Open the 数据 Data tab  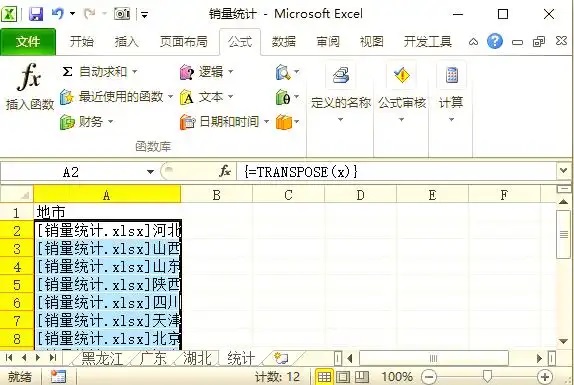[x=284, y=41]
